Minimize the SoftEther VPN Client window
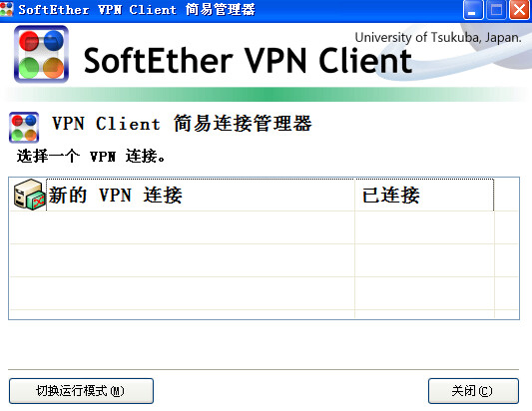Viewport: 532px width, 411px height. [473, 10]
